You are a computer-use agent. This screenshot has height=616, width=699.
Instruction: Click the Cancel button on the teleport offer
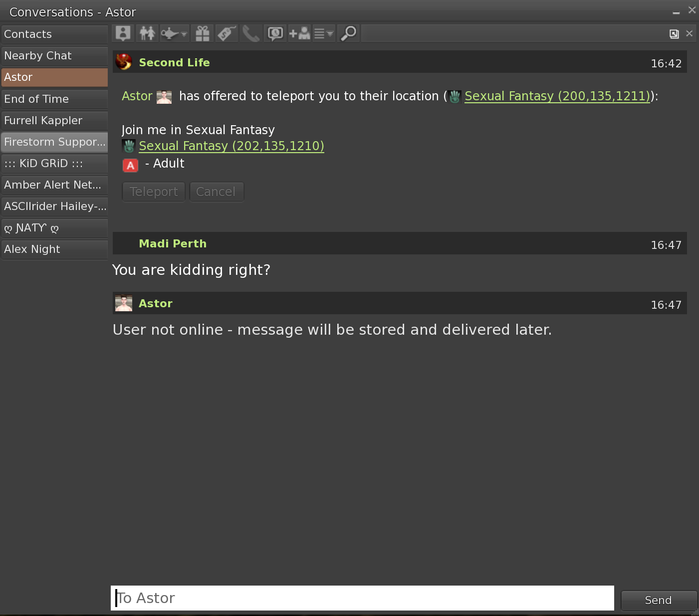point(216,192)
